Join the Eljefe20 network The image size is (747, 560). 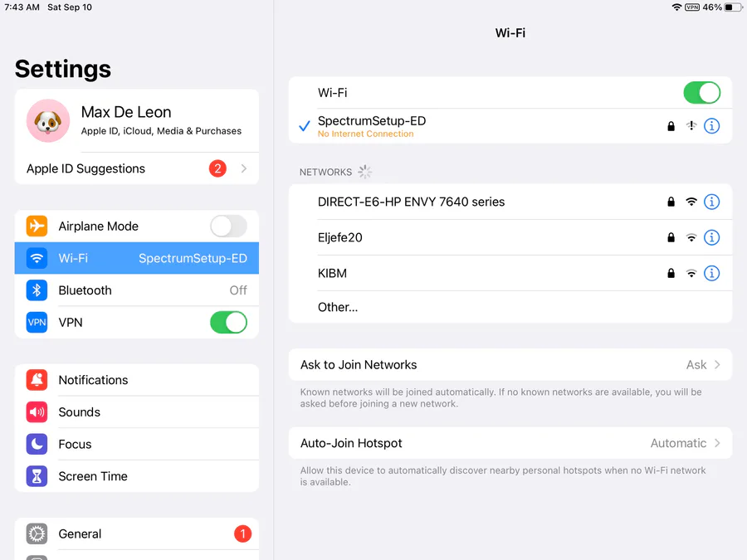tap(510, 237)
